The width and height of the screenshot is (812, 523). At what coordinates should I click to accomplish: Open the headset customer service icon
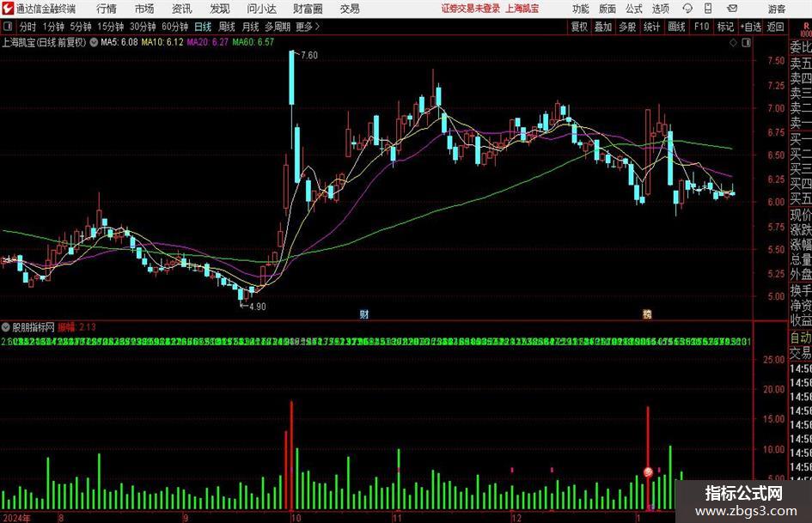[x=687, y=9]
